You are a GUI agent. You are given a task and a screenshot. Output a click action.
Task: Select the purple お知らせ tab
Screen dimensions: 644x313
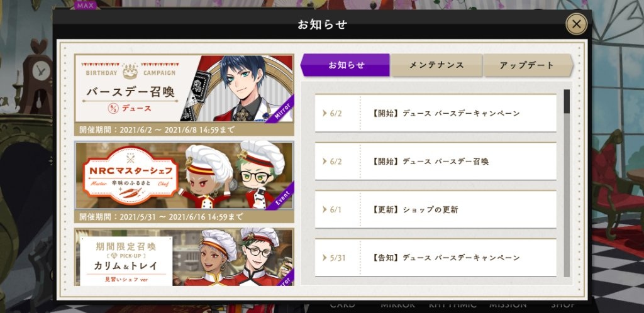345,65
